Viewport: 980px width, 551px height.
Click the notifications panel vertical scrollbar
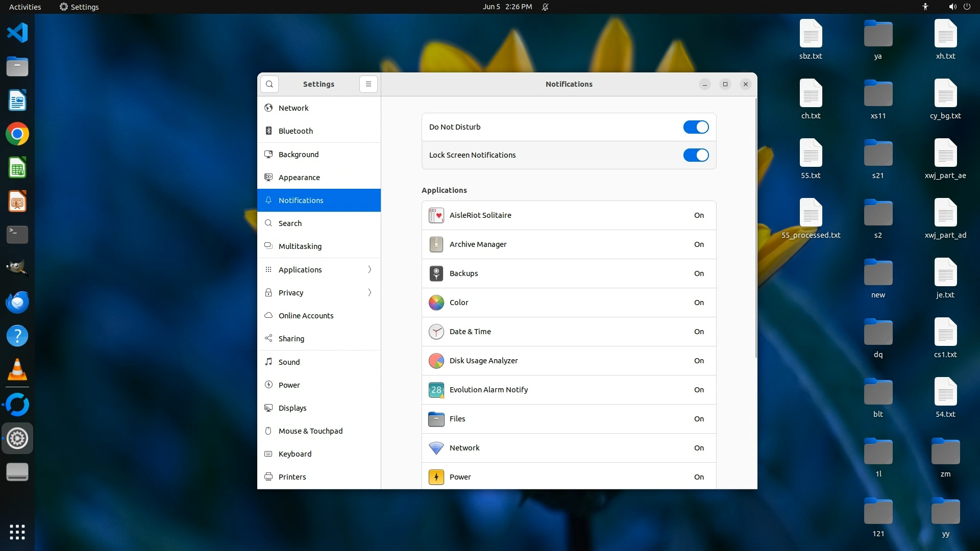tap(755, 228)
